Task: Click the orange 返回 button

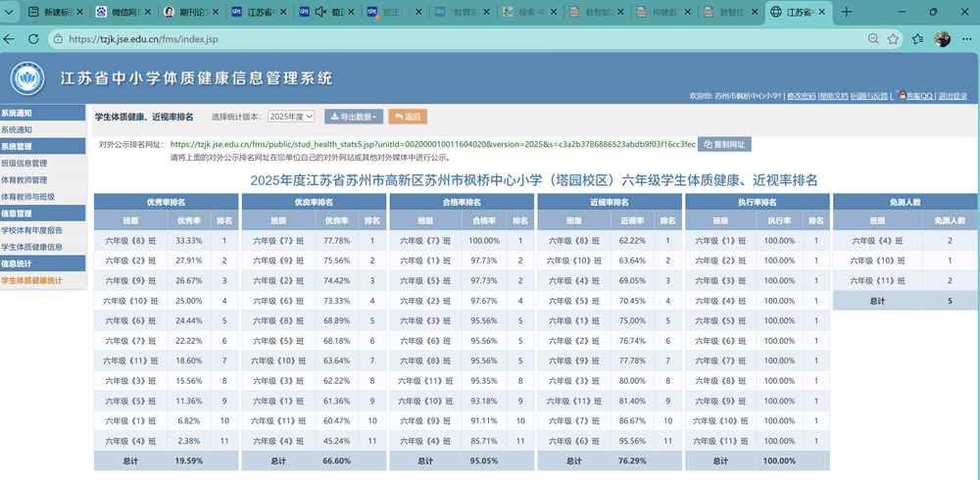Action: [x=408, y=117]
